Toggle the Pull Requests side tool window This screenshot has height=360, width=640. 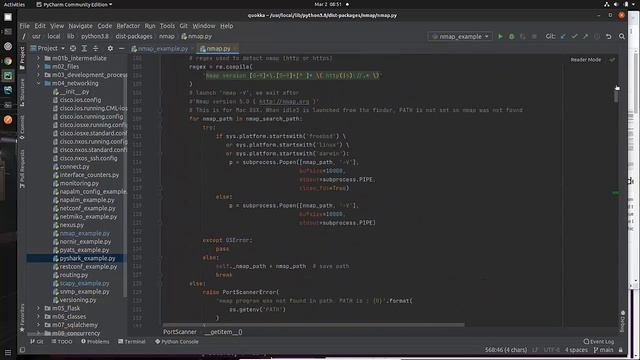pos(22,169)
